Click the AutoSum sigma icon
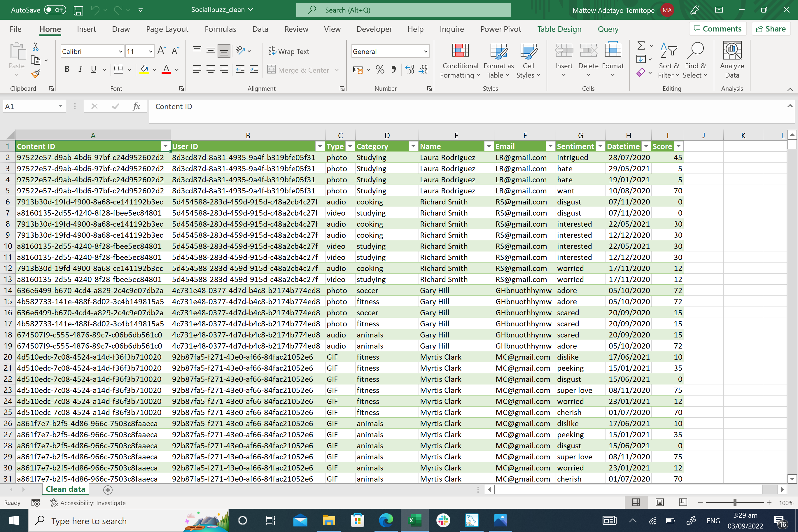The image size is (798, 532). 641,45
